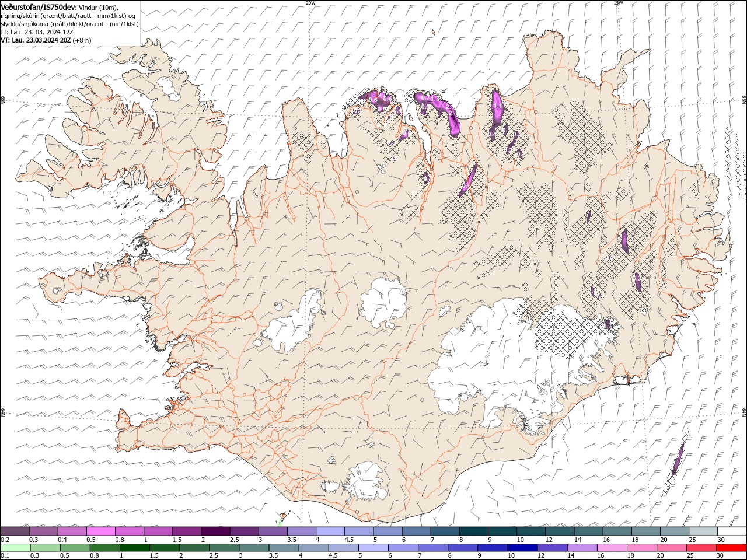Pick upper legend swatch starting at 0.2
This screenshot has height=560, width=747.
pyautogui.click(x=15, y=531)
